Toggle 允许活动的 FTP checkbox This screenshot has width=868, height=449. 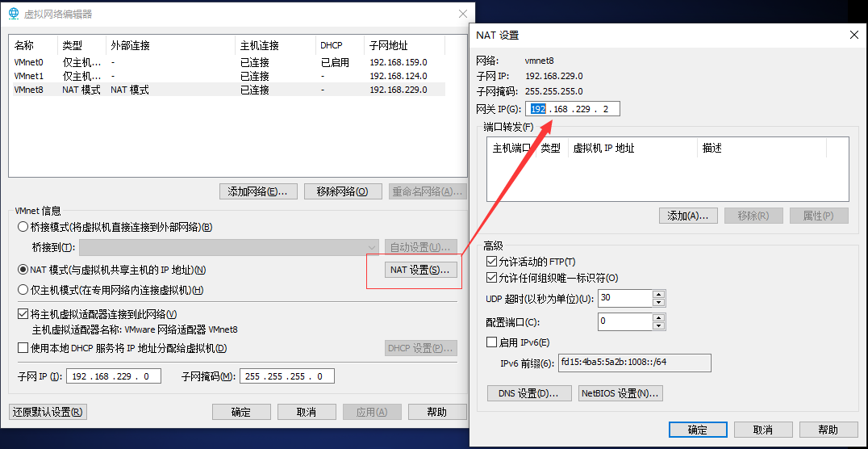490,262
